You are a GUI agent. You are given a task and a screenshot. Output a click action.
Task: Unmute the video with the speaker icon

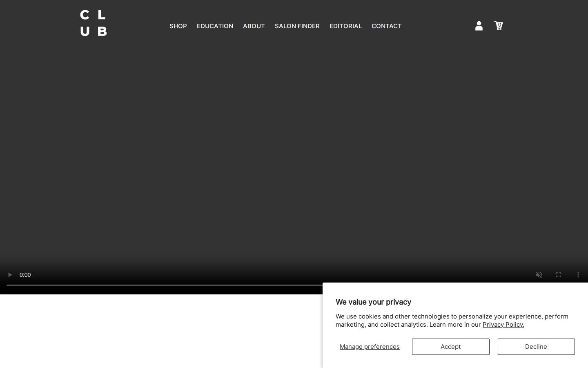click(x=539, y=275)
